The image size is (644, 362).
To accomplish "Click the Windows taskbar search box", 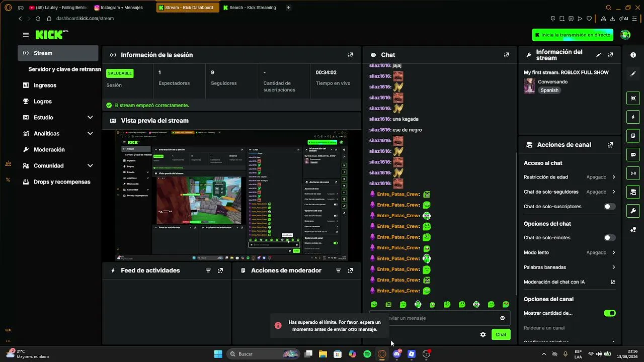I will (x=262, y=354).
